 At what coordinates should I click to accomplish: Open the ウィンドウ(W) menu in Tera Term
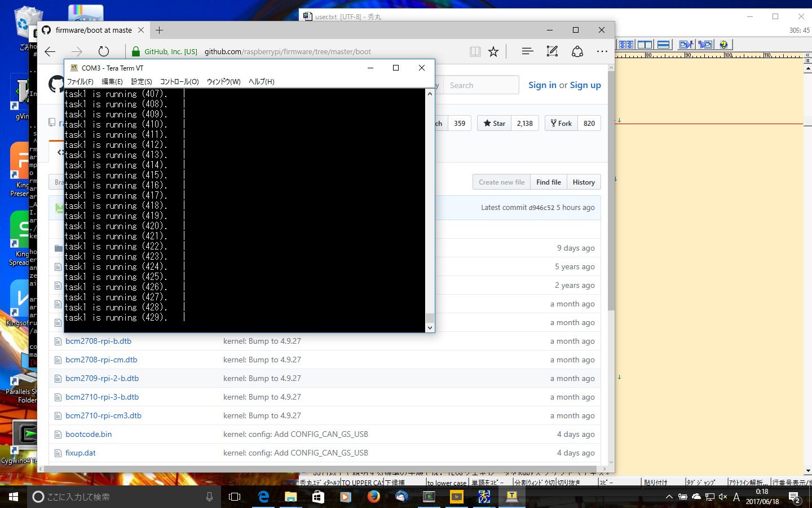[x=223, y=82]
